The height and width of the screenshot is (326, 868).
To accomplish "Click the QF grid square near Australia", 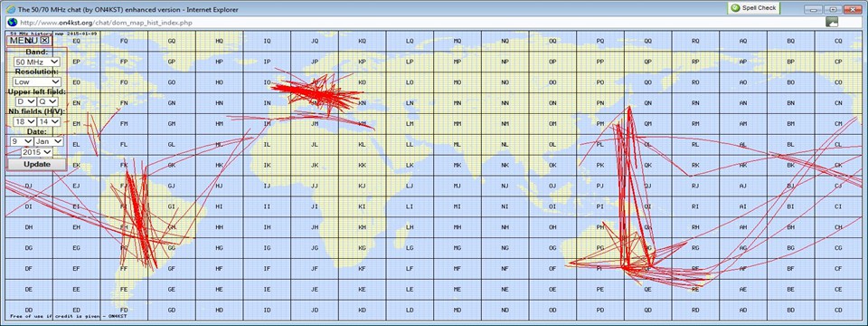I will coord(647,268).
